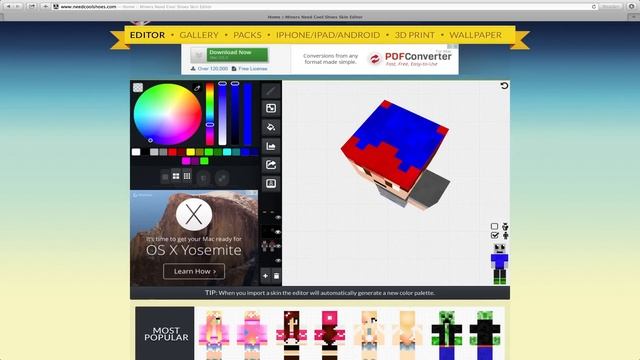
Task: Select the dark red palette swatch
Action: [181, 152]
